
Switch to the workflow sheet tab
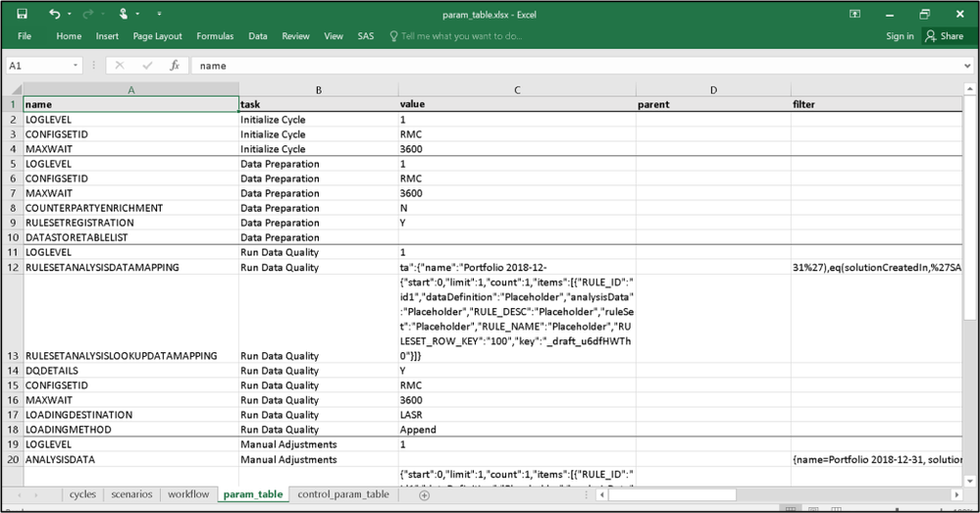point(188,495)
